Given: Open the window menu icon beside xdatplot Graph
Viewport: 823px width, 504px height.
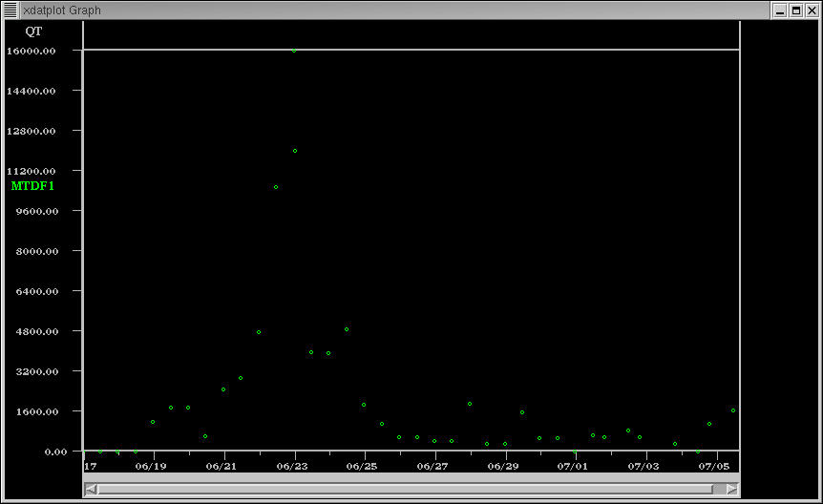Looking at the screenshot, I should pyautogui.click(x=11, y=10).
